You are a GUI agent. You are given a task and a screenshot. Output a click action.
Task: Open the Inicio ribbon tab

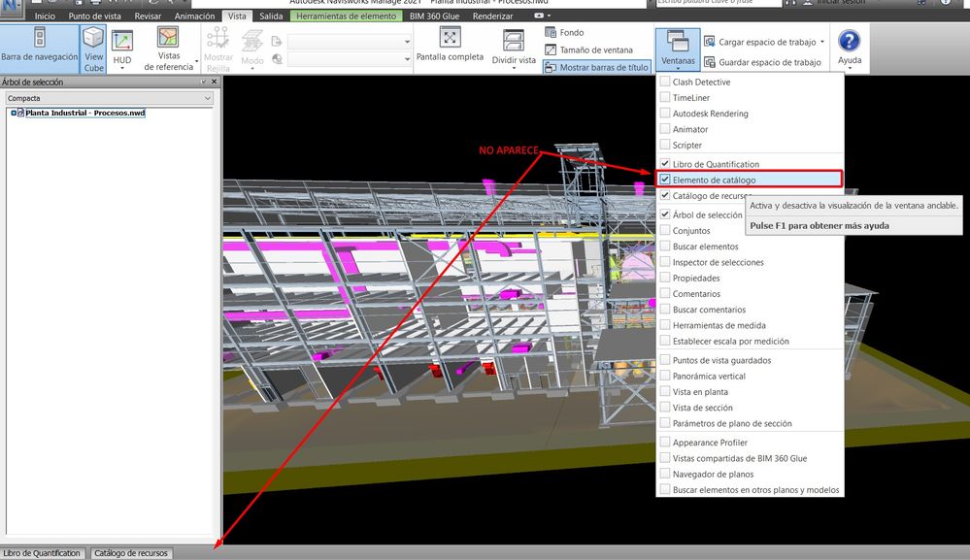click(x=45, y=16)
